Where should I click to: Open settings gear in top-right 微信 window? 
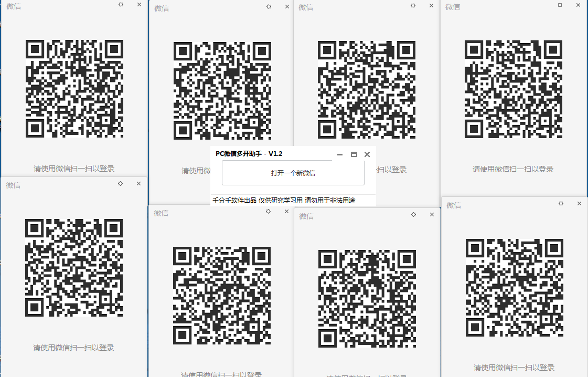pos(560,5)
